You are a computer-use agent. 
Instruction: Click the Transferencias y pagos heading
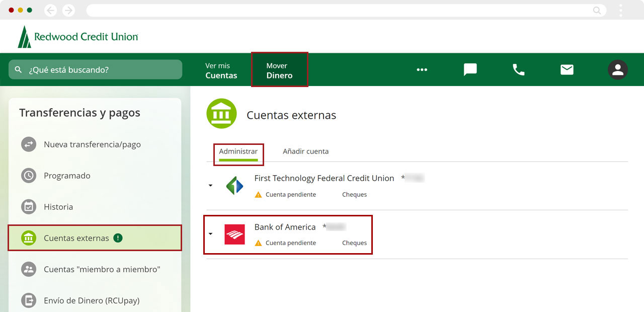79,113
